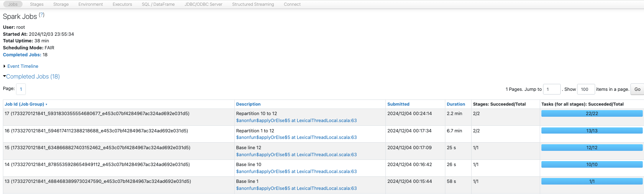The width and height of the screenshot is (644, 194).
Task: Select the Job Id 15 cell text
Action: coord(97,148)
